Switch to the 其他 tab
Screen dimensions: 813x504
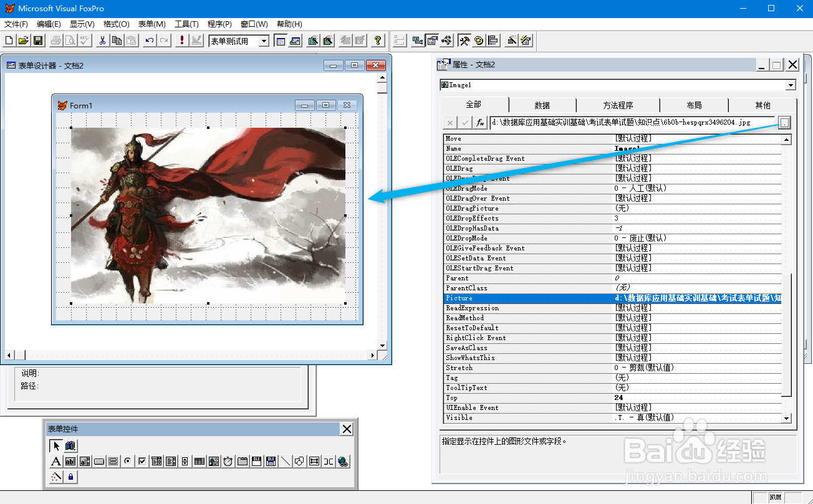(x=762, y=105)
